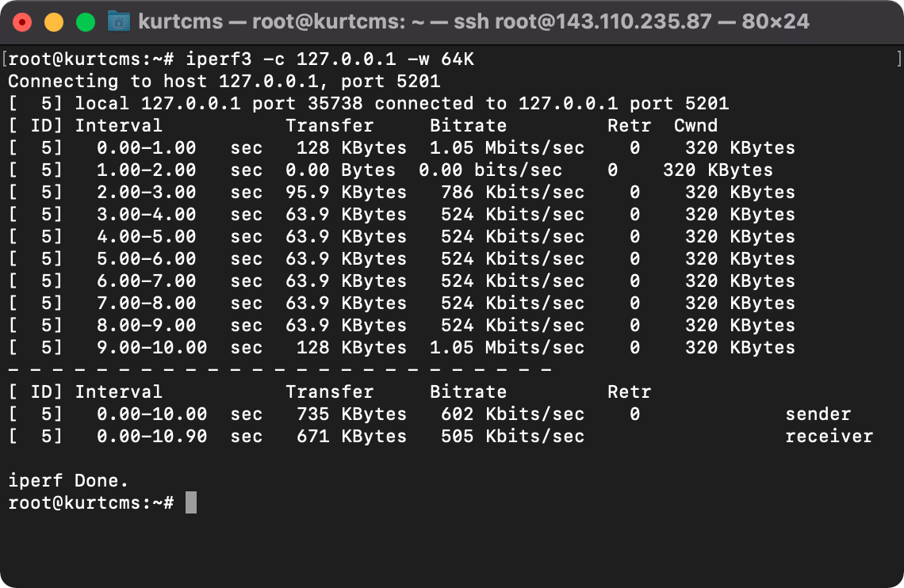Click the red close traffic light
Image resolution: width=904 pixels, height=588 pixels.
click(22, 21)
